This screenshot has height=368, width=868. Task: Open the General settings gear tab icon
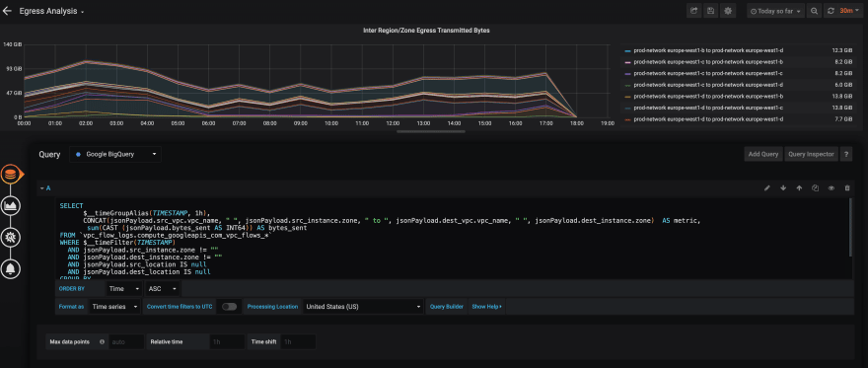pyautogui.click(x=11, y=238)
